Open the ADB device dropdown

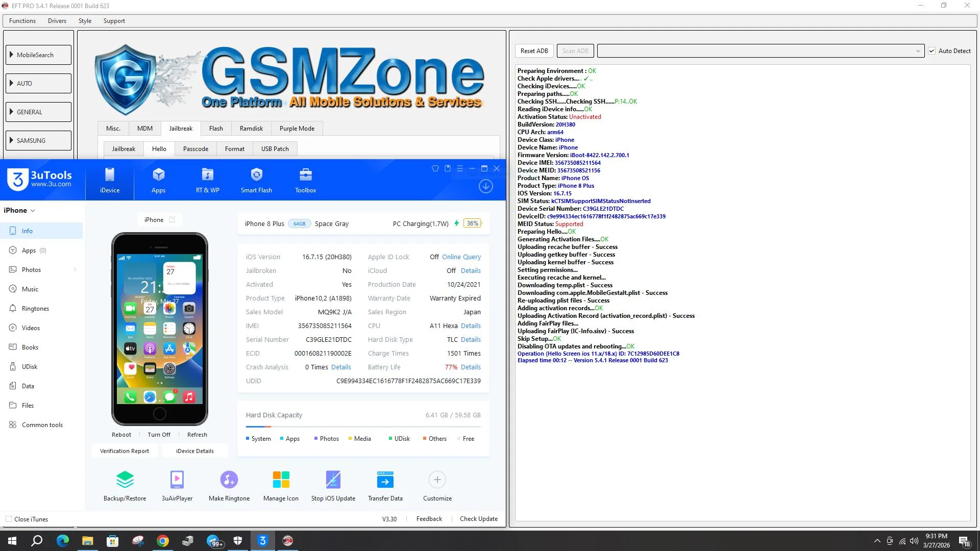(x=918, y=51)
